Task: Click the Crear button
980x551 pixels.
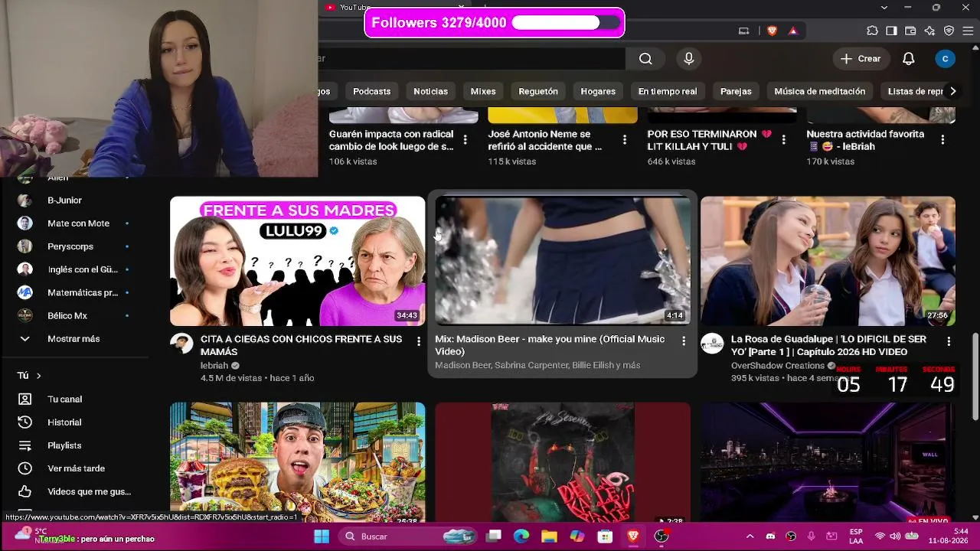Action: pos(861,59)
